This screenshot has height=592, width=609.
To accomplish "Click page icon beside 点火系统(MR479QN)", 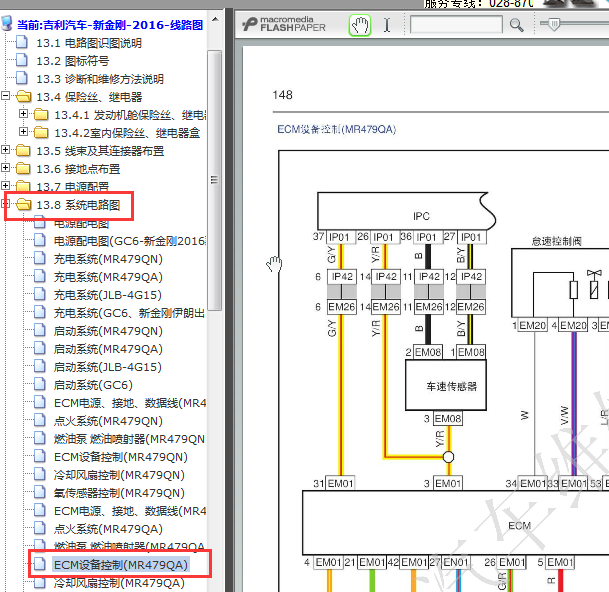I will (40, 420).
